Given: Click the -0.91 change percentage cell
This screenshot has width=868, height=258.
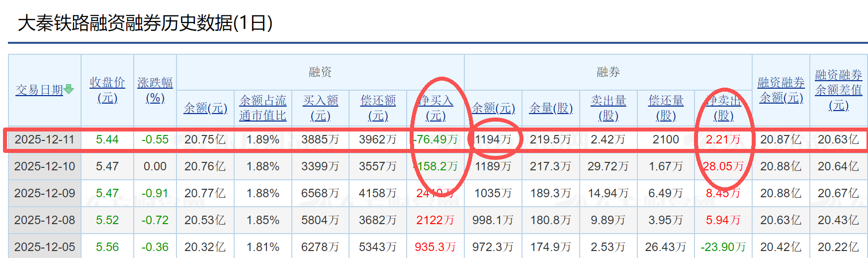Looking at the screenshot, I should pyautogui.click(x=155, y=193).
